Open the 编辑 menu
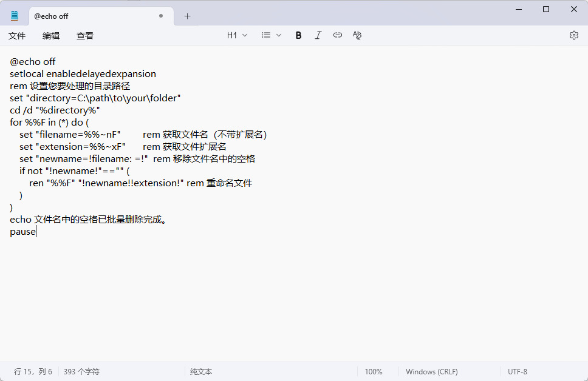This screenshot has width=588, height=381. (51, 36)
